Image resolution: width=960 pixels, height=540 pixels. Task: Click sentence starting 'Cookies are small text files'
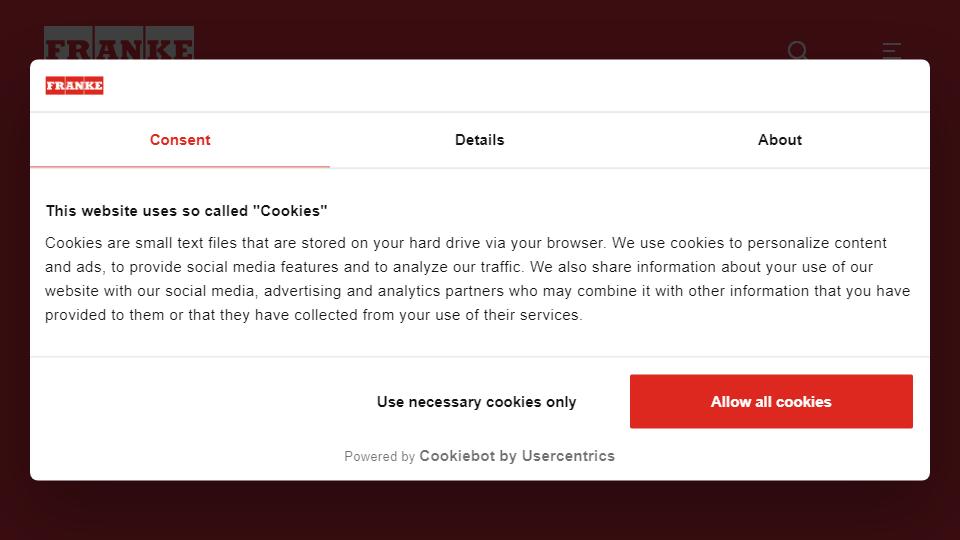(326, 243)
